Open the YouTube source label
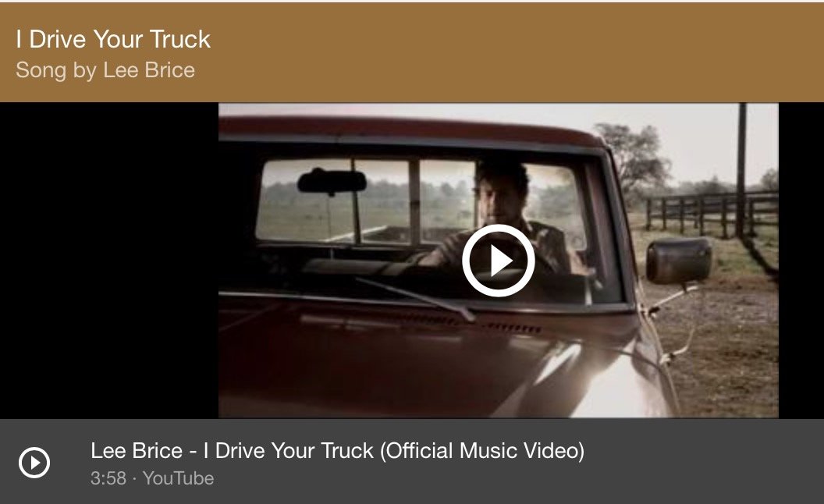This screenshot has height=504, width=824. (x=179, y=478)
